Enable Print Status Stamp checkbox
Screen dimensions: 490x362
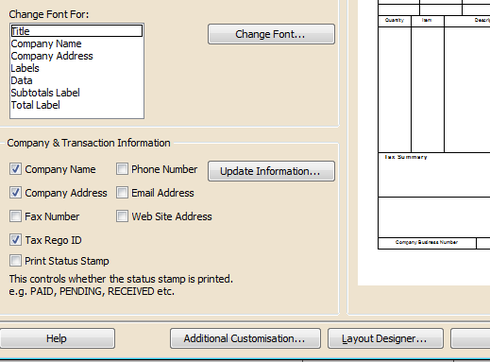pyautogui.click(x=15, y=261)
